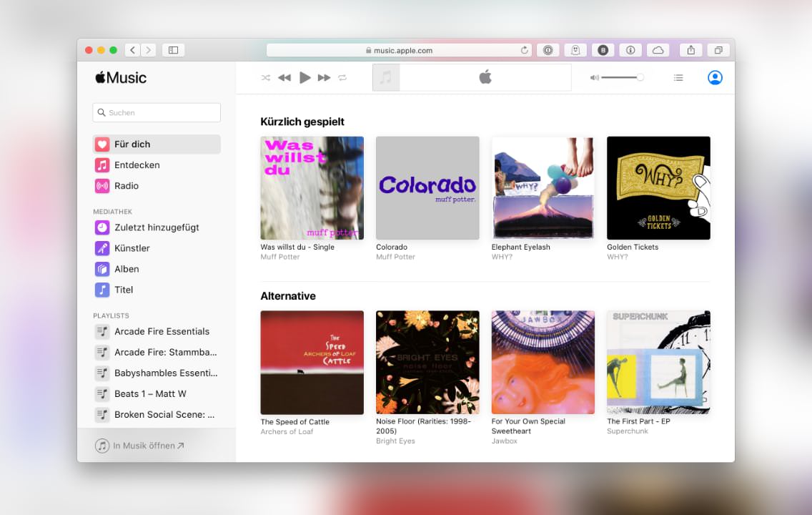
Task: Click Superchunk artist link
Action: tap(627, 431)
